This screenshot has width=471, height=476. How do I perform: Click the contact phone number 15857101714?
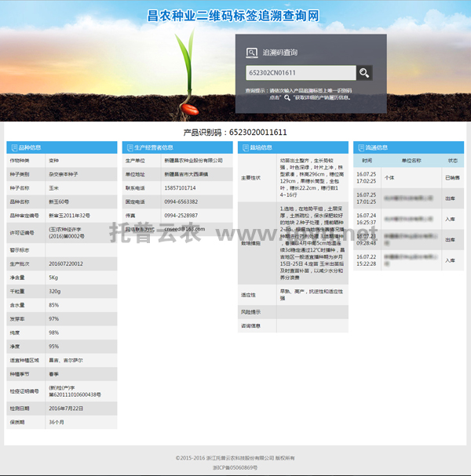[x=181, y=188]
